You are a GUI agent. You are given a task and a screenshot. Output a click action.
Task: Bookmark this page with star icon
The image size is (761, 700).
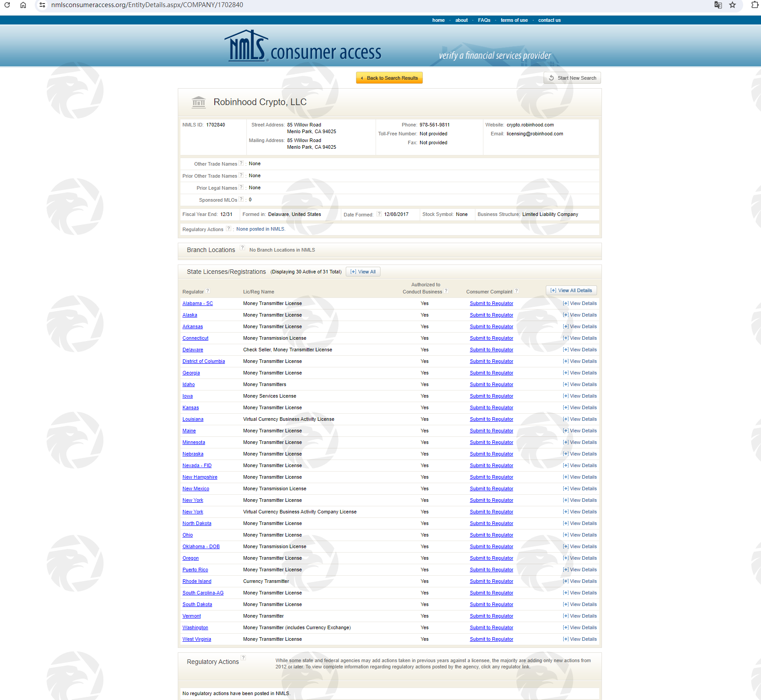[732, 5]
